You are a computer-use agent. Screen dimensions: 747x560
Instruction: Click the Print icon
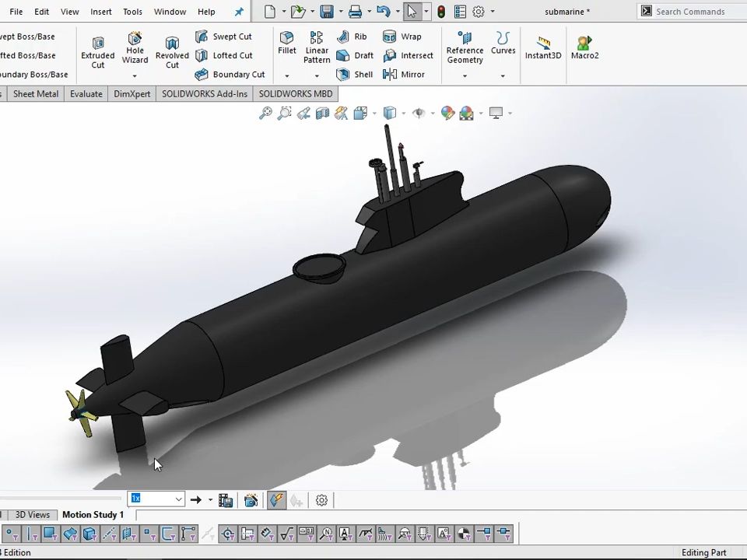click(x=355, y=12)
